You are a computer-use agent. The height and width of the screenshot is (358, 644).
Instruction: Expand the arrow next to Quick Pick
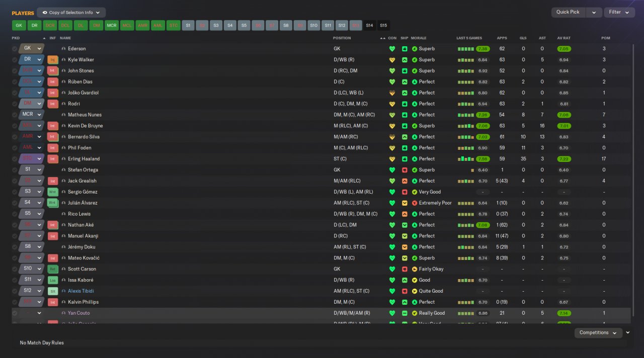594,12
